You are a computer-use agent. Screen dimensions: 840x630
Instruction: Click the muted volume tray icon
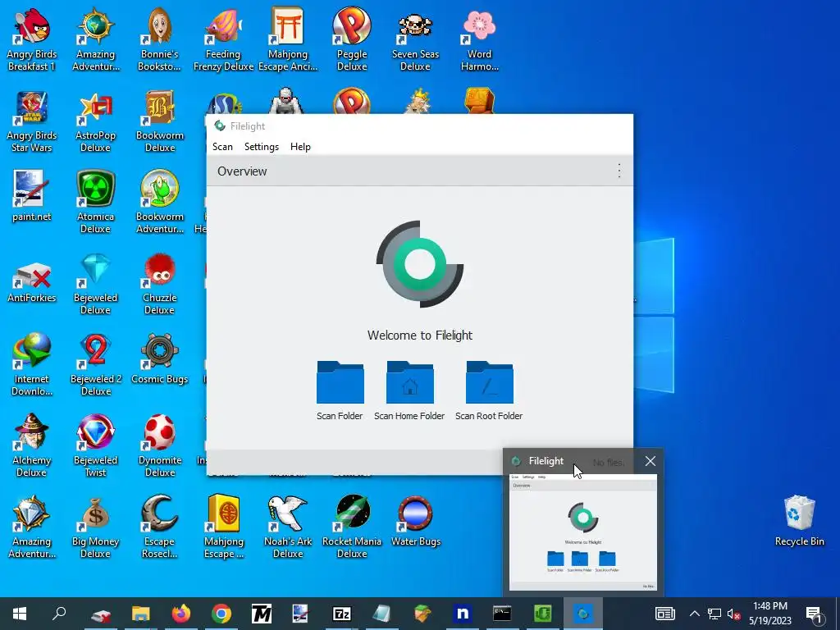pos(733,614)
